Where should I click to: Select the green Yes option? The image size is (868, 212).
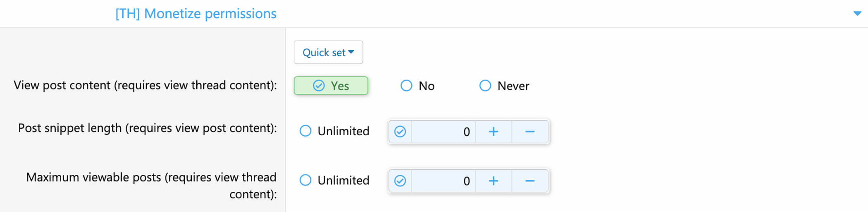(331, 86)
